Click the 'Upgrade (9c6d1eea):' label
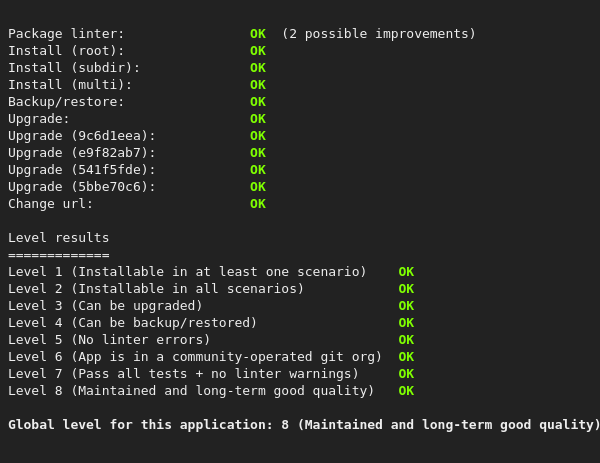Viewport: 600px width, 463px height. 82,136
